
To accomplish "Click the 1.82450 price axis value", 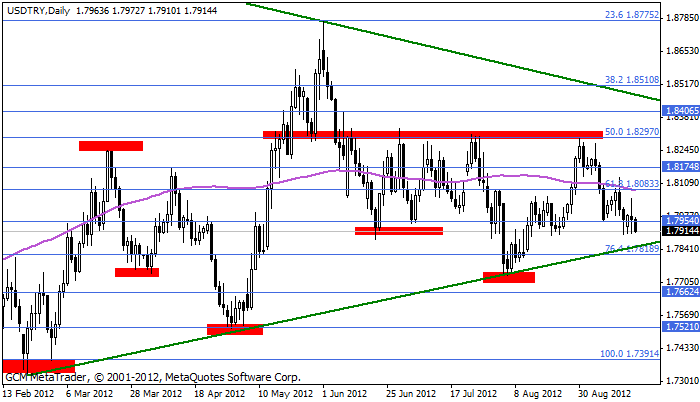I will click(x=682, y=150).
